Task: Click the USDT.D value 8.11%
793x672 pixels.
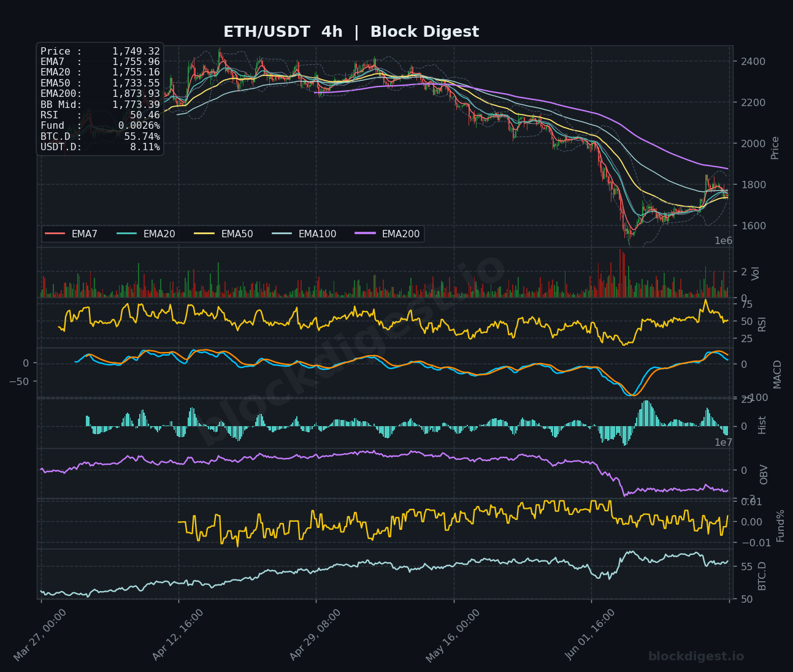Action: 145,147
